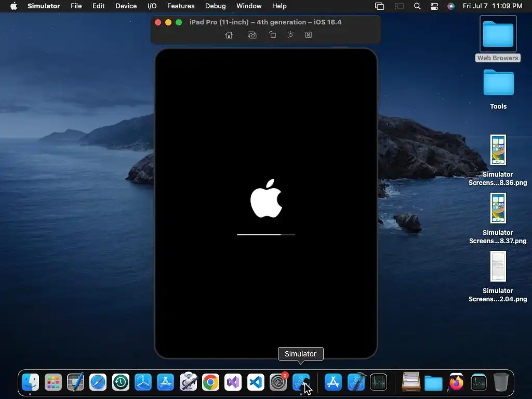Select the Simulator Screens...8.36.png file

pyautogui.click(x=498, y=160)
